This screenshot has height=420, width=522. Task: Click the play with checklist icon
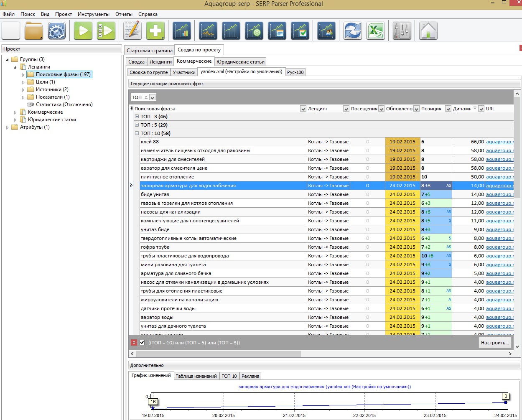(x=106, y=31)
